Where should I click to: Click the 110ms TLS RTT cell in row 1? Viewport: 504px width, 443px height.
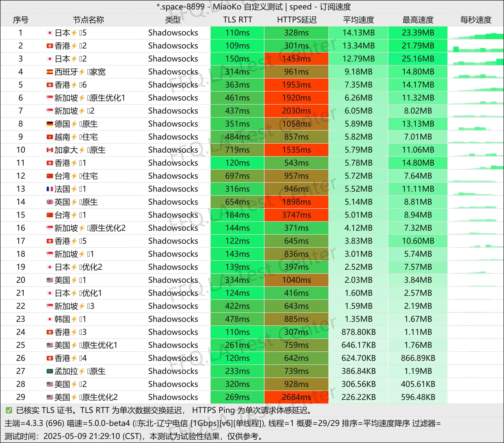pyautogui.click(x=237, y=33)
